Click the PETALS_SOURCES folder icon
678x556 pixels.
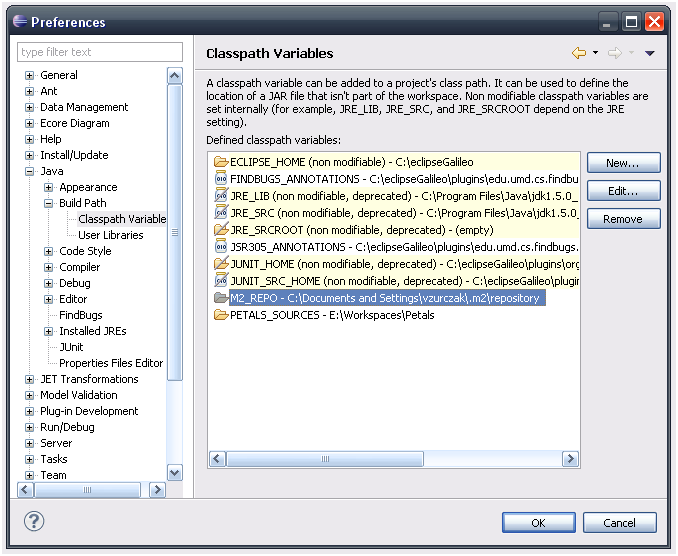221,315
